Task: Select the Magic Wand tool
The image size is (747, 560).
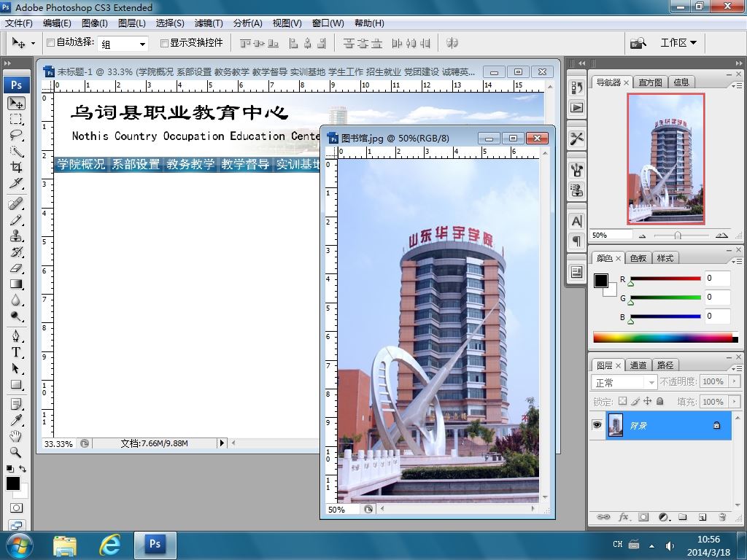Action: point(16,152)
